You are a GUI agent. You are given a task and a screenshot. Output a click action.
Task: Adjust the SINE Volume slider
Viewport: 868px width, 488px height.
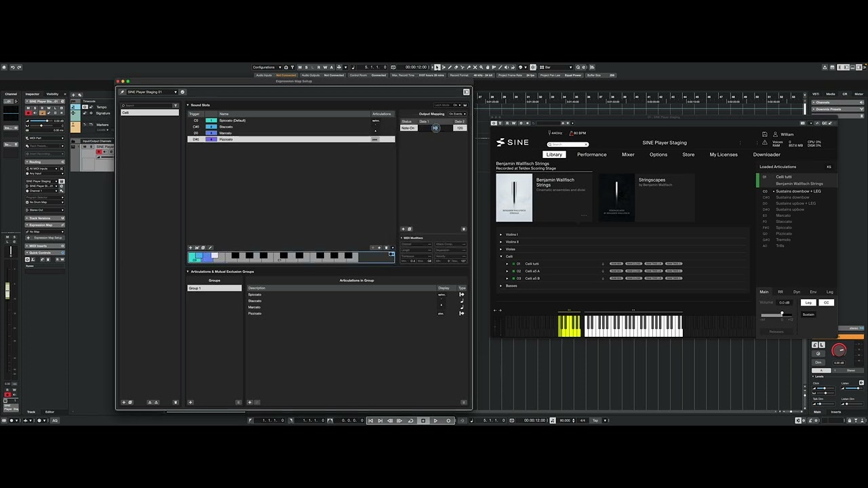(777, 315)
